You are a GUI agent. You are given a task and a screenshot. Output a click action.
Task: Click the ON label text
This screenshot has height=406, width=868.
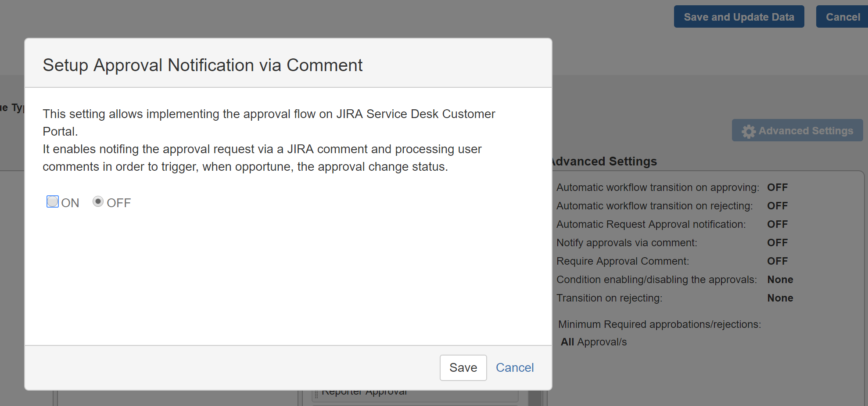(x=70, y=203)
